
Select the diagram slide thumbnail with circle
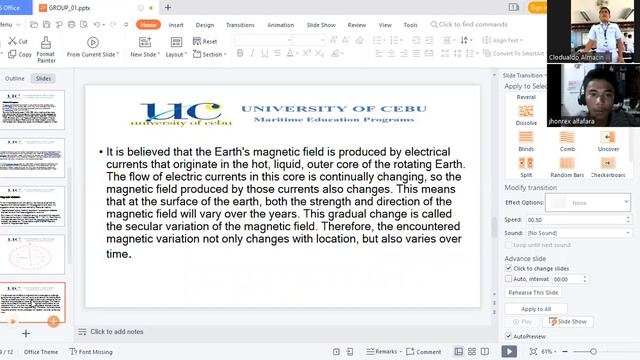[x=32, y=254]
